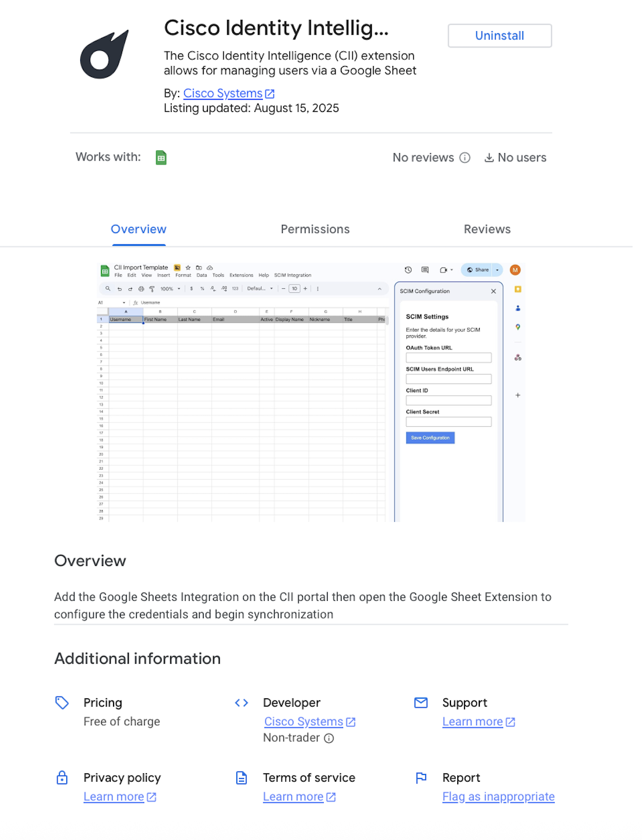
Task: Click the Privacy policy lock icon
Action: [x=62, y=778]
